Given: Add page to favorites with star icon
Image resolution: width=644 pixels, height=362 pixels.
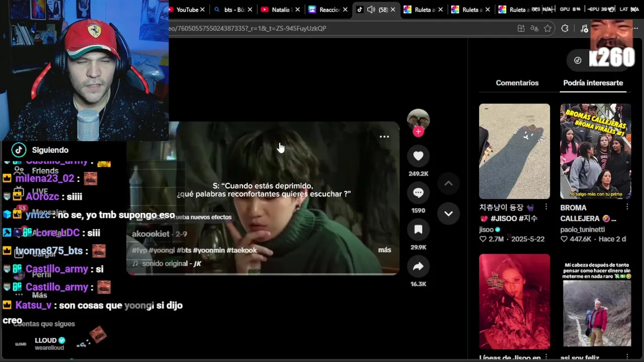Looking at the screenshot, I should pos(548,29).
